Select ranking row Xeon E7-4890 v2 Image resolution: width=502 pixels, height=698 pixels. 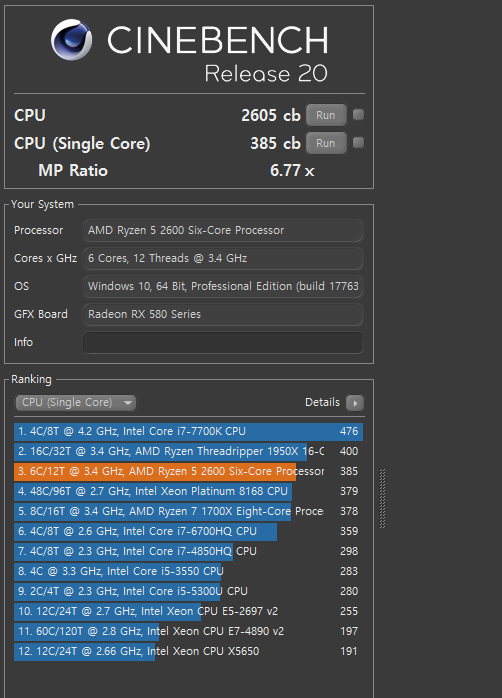188,631
